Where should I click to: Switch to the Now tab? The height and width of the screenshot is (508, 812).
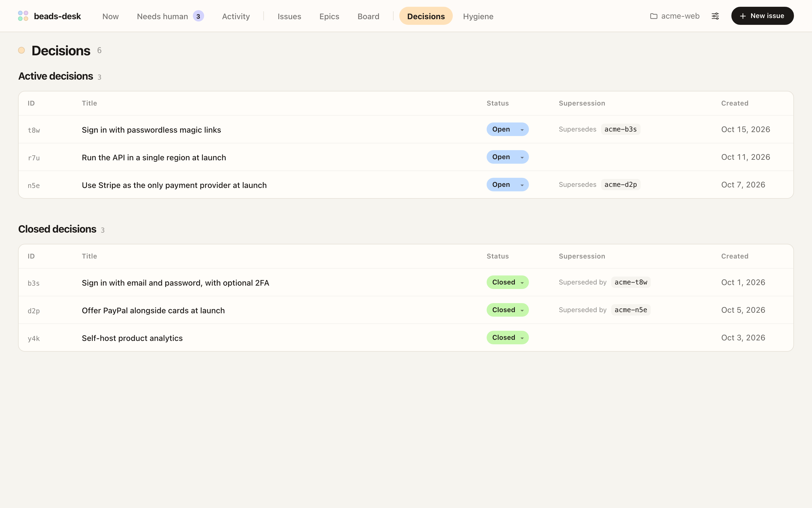pos(111,16)
